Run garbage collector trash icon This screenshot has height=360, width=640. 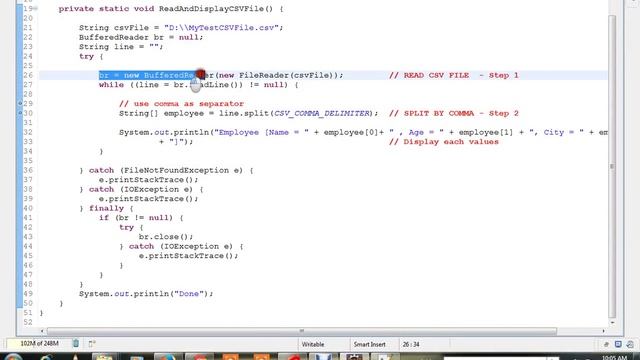point(76,344)
